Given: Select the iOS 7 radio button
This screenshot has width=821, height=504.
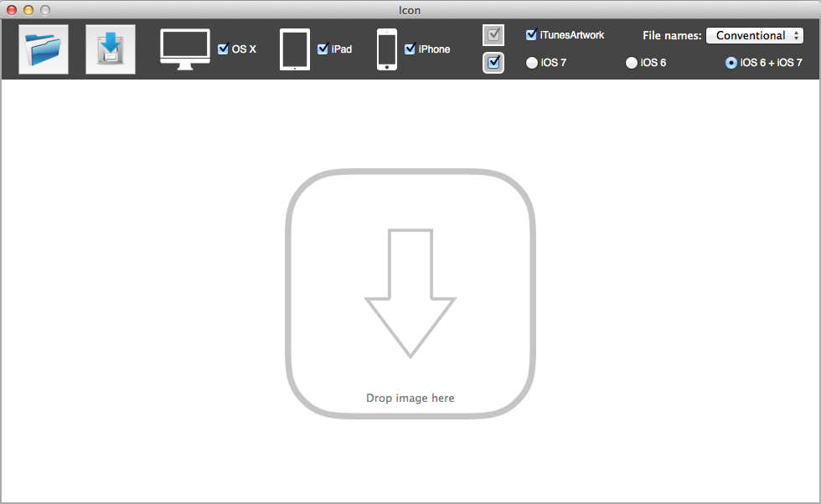Looking at the screenshot, I should click(532, 63).
